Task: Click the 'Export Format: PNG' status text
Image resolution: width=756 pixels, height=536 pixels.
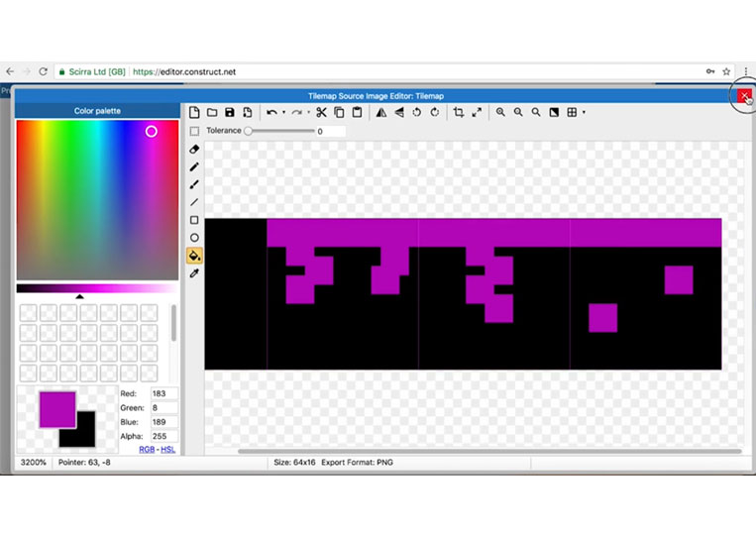Action: point(358,463)
